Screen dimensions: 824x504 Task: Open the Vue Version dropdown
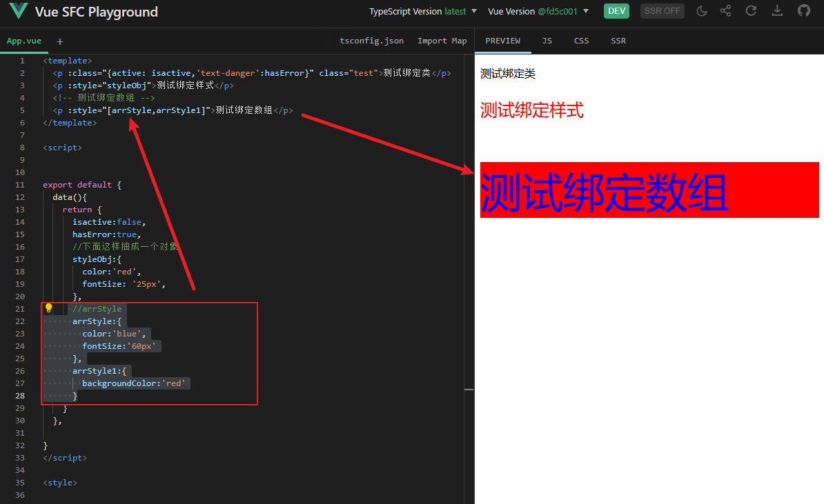pyautogui.click(x=538, y=11)
